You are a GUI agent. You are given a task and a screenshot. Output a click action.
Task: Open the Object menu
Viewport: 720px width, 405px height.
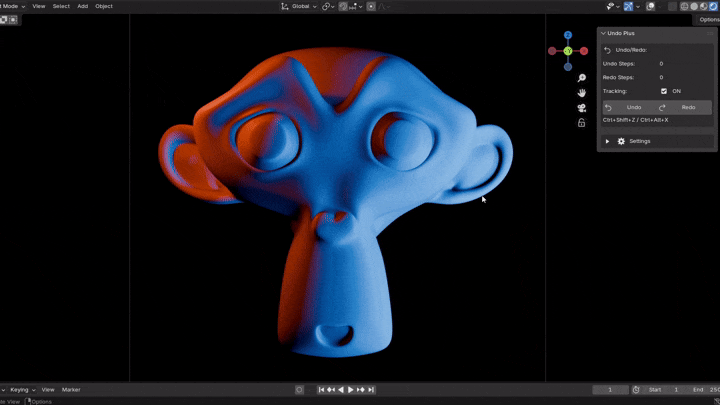point(104,6)
